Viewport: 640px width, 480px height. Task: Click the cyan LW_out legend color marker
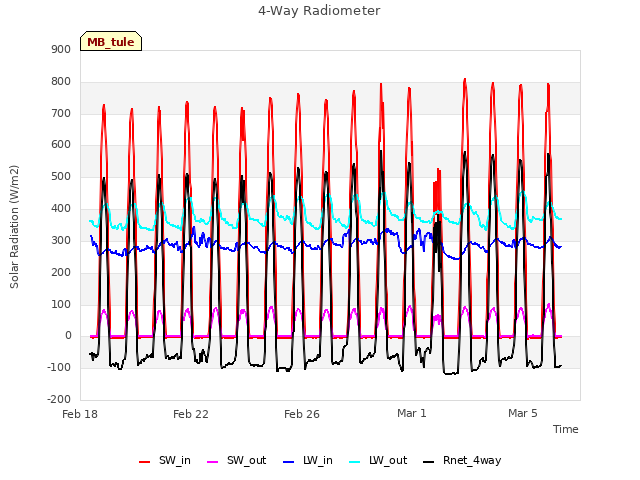pos(355,462)
